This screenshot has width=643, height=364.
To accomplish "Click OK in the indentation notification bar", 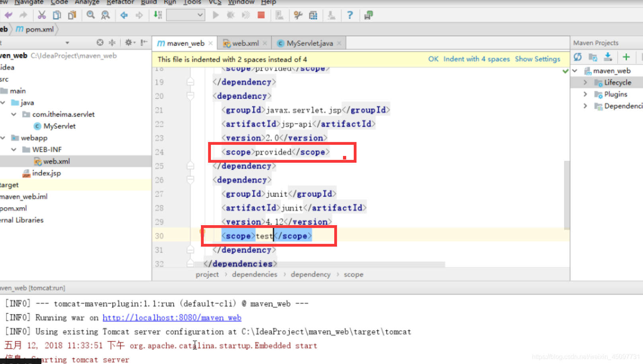I will click(433, 59).
